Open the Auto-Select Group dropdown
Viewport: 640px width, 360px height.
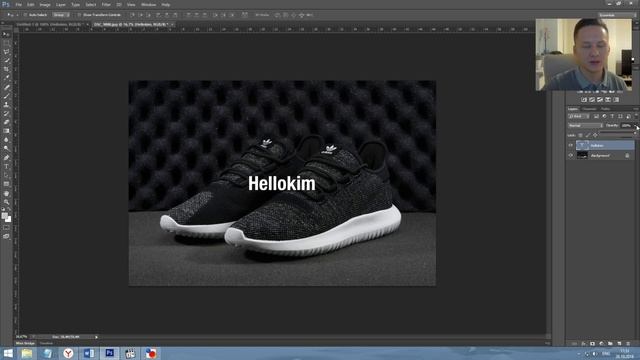[60, 15]
